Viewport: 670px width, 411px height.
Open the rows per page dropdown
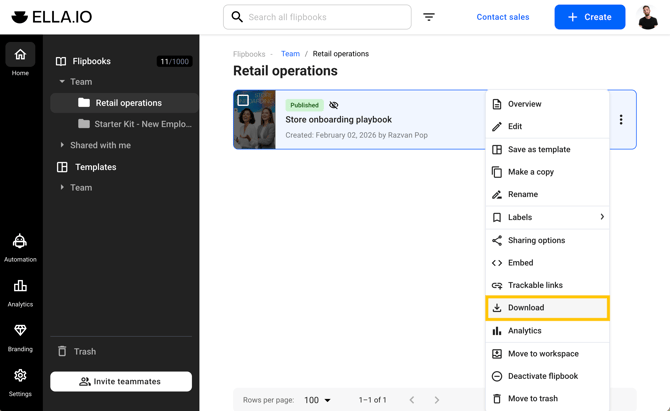click(x=318, y=400)
